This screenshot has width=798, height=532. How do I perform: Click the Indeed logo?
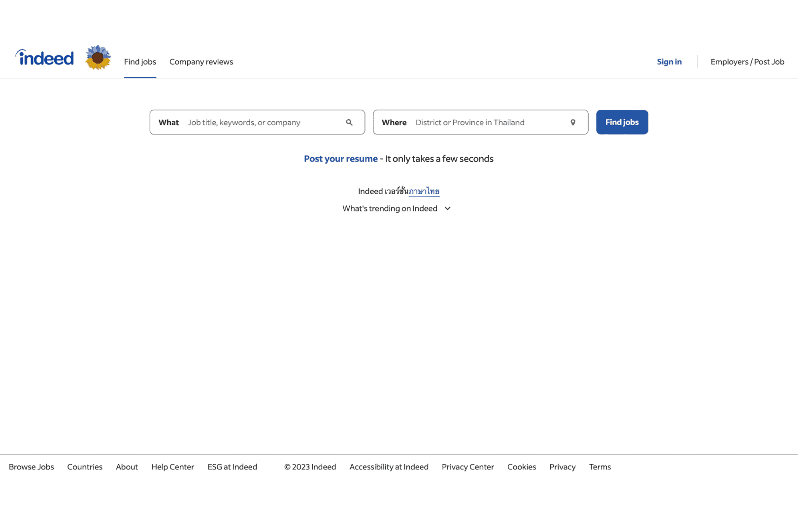tap(44, 58)
